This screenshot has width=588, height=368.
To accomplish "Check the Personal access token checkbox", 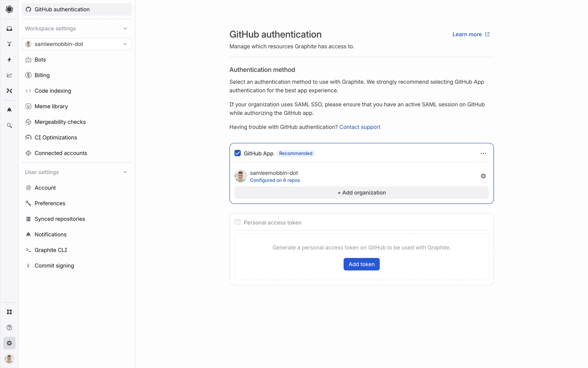I will click(x=238, y=222).
